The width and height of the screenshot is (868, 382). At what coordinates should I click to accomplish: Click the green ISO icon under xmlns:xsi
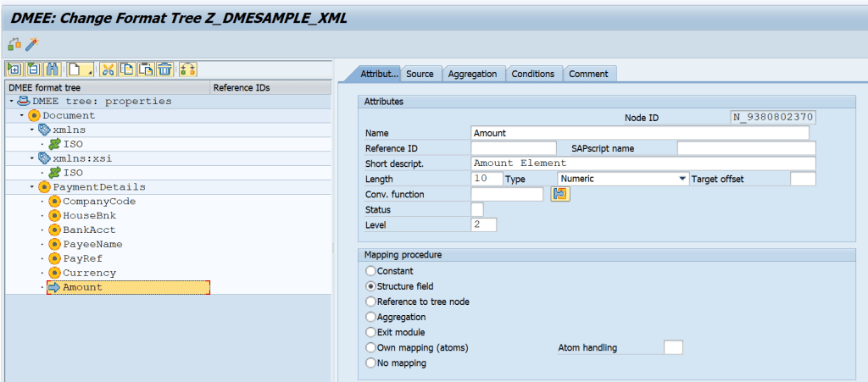(x=54, y=173)
